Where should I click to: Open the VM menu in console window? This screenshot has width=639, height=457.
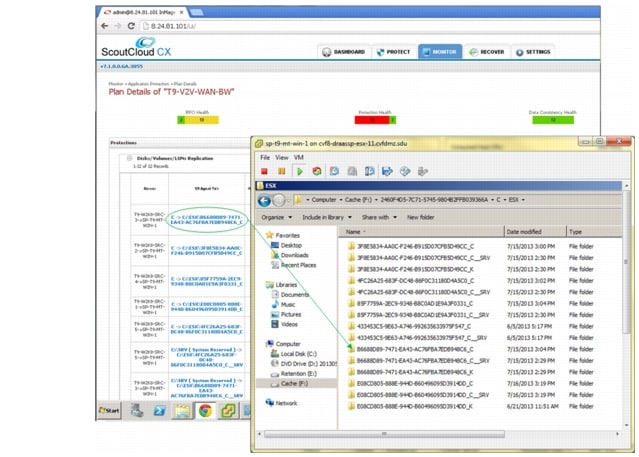[299, 157]
